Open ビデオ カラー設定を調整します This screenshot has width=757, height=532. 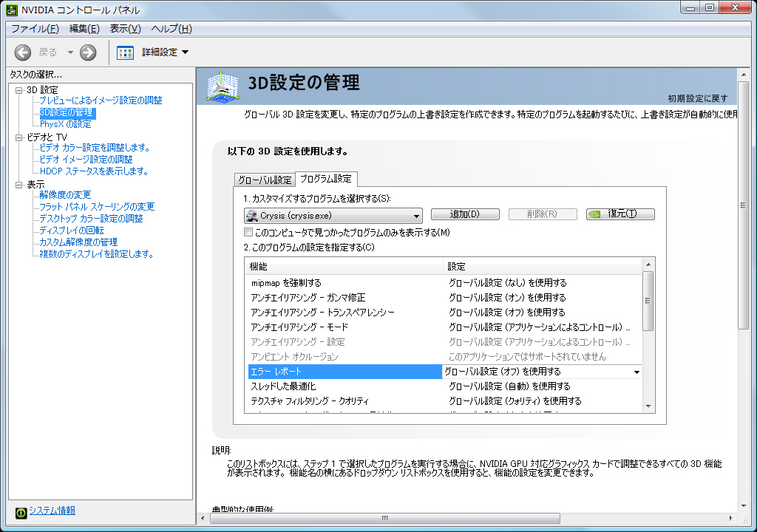[x=95, y=148]
